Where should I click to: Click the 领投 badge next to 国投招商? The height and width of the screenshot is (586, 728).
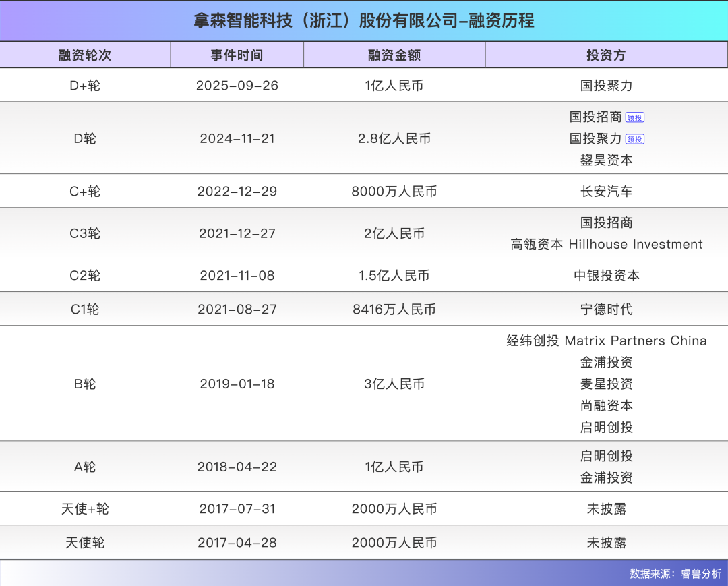635,117
